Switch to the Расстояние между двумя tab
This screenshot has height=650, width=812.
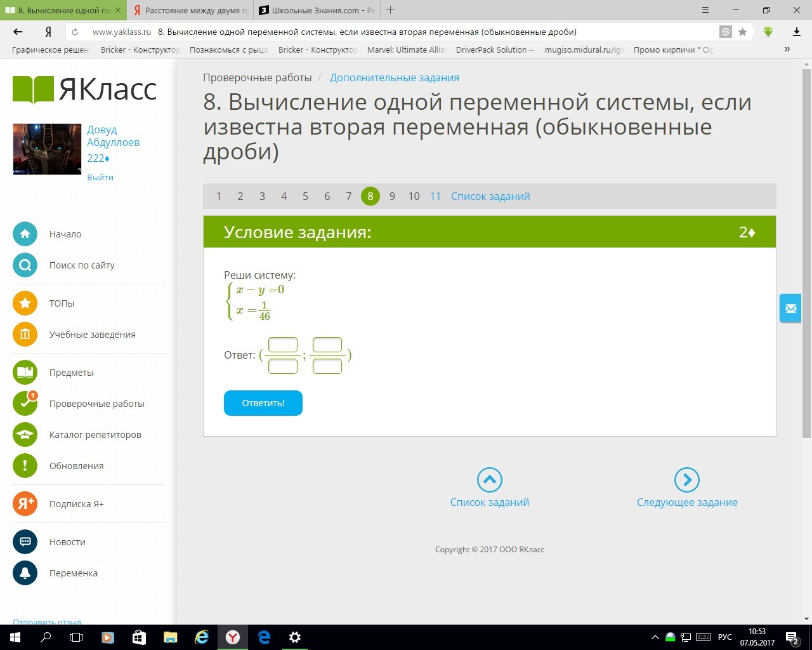190,10
